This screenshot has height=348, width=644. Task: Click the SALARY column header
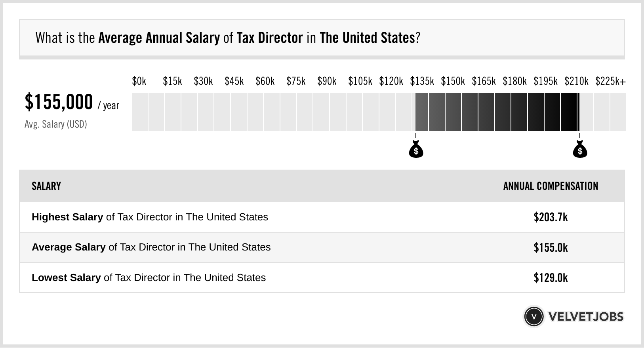coord(46,186)
